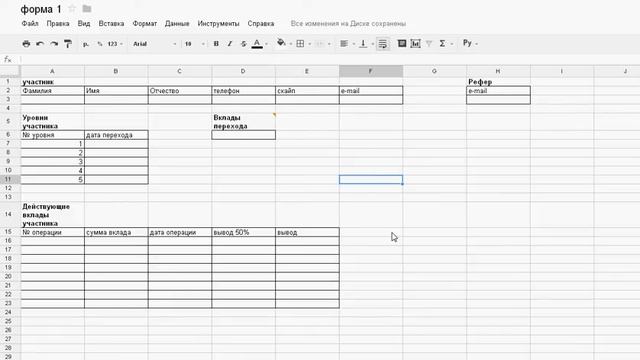This screenshot has height=360, width=640.
Task: Open the Вид menu
Action: [84, 24]
